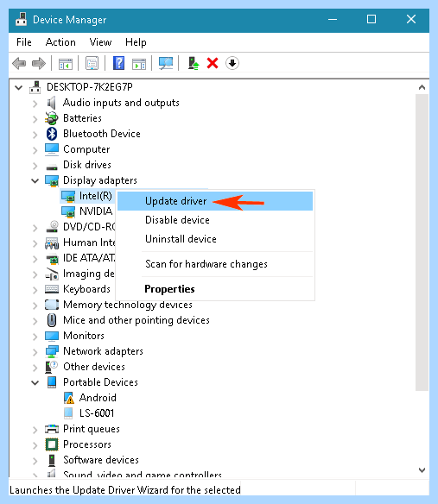Open the Properties toolbar icon
Image resolution: width=438 pixels, height=504 pixels.
coord(92,63)
